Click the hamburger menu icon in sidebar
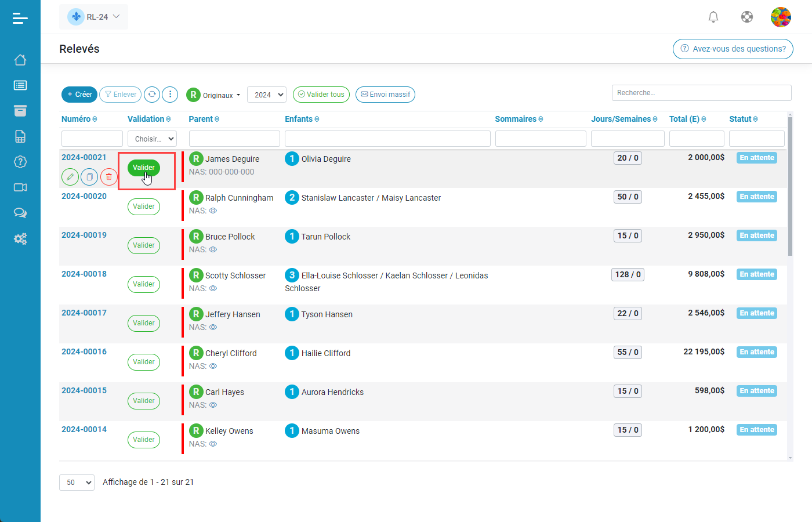Viewport: 812px width, 522px height. click(x=20, y=19)
